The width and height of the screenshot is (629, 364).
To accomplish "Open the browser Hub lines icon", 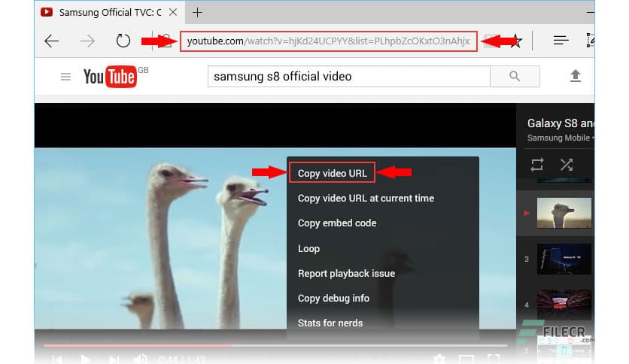I will (x=561, y=41).
